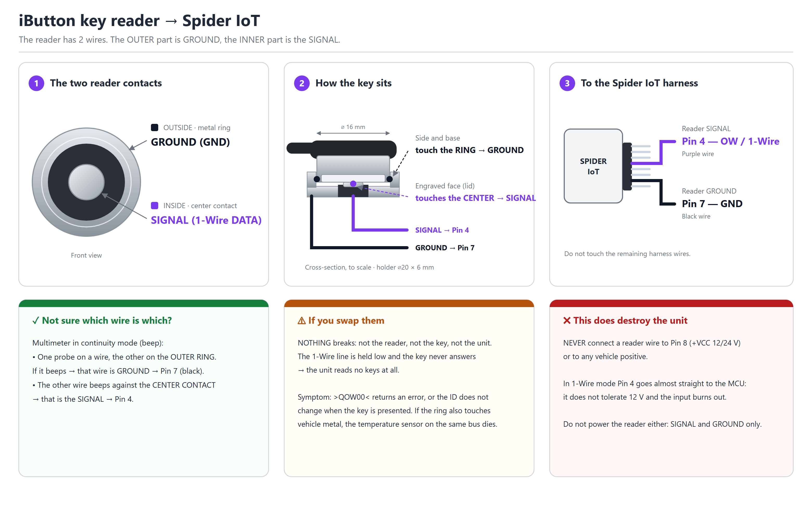The width and height of the screenshot is (812, 510).
Task: Click the line about temperature sensor dying
Action: click(x=398, y=424)
